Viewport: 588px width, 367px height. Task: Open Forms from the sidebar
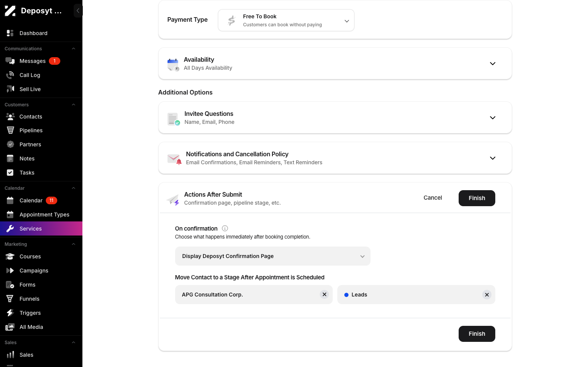click(x=41, y=285)
